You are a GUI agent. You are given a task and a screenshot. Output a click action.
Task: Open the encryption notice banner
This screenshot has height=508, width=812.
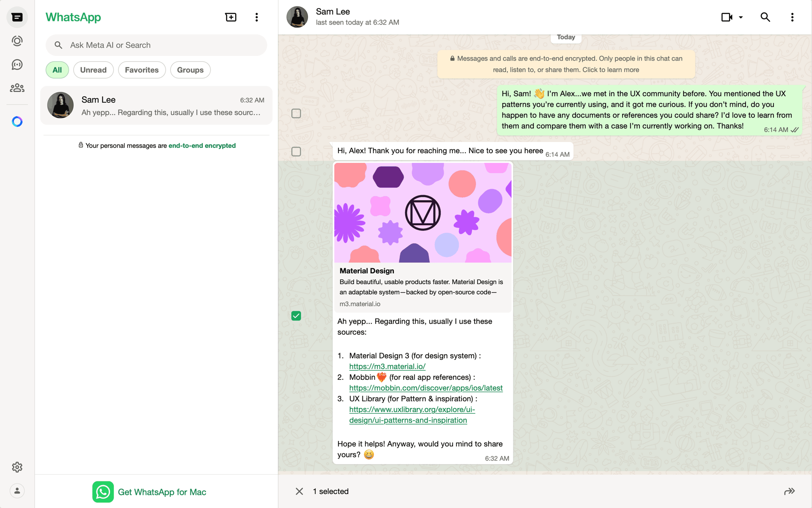click(566, 64)
